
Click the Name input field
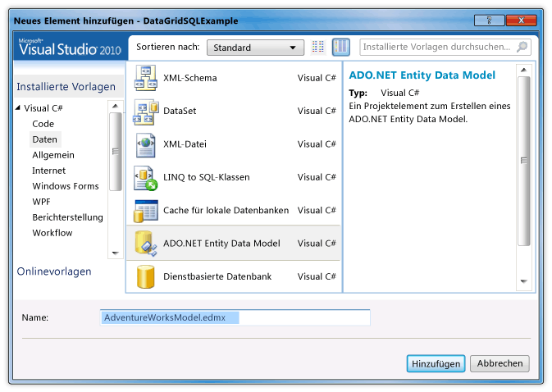coord(235,317)
